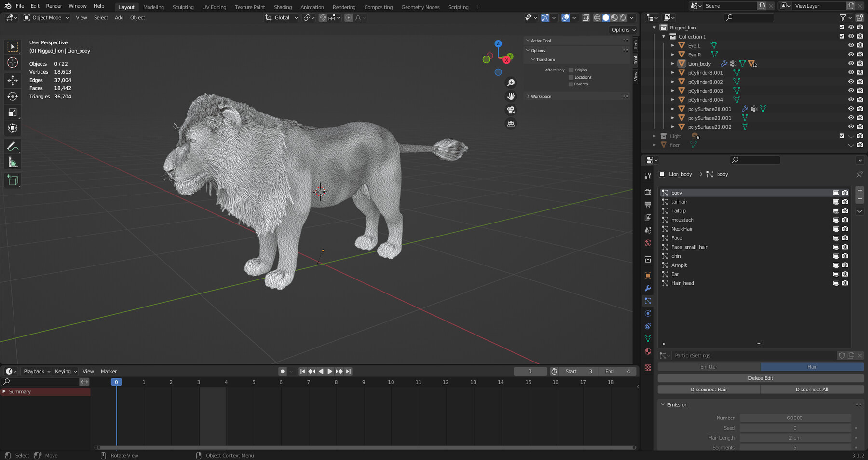
Task: Disable Lion_body in renders
Action: point(860,63)
